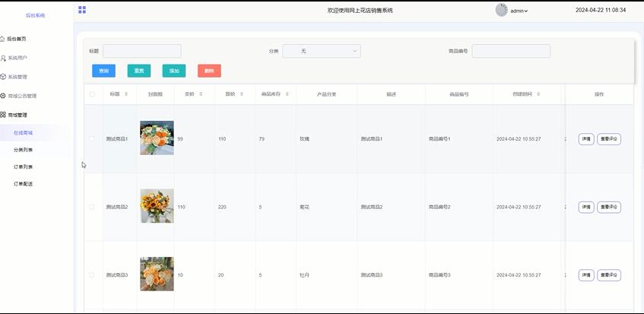Open 后台首页 in the sidebar

17,39
